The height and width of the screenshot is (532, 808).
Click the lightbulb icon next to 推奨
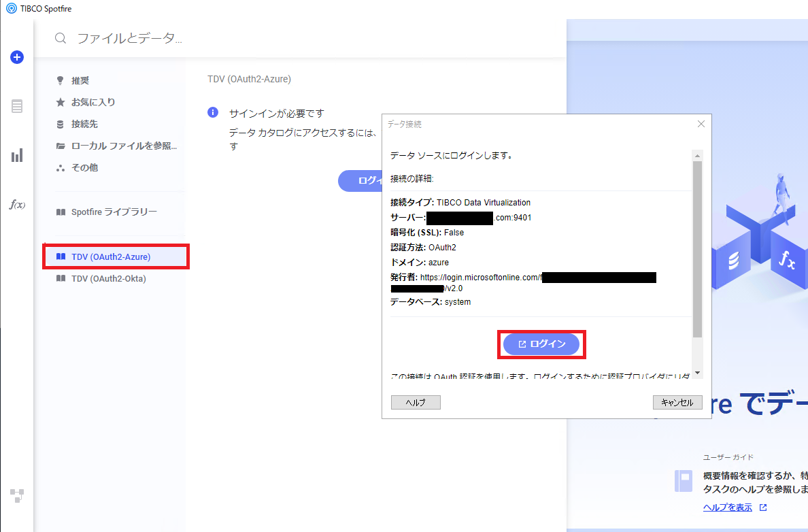point(61,80)
